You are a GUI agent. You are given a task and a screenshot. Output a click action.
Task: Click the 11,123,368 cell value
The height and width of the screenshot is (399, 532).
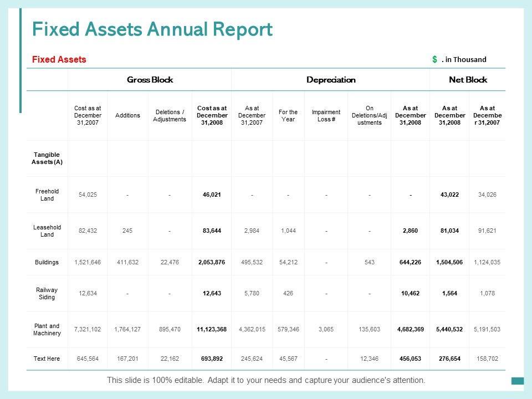[211, 329]
